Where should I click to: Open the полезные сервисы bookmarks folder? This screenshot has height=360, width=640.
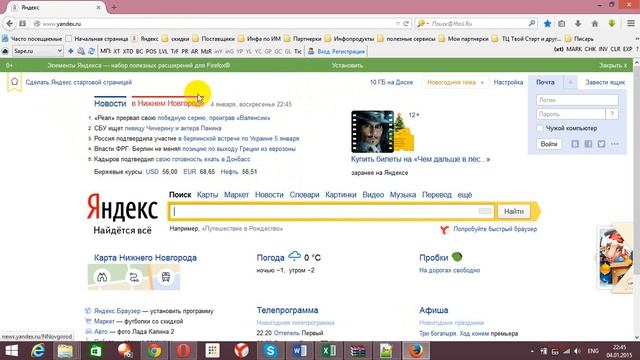[x=407, y=39]
